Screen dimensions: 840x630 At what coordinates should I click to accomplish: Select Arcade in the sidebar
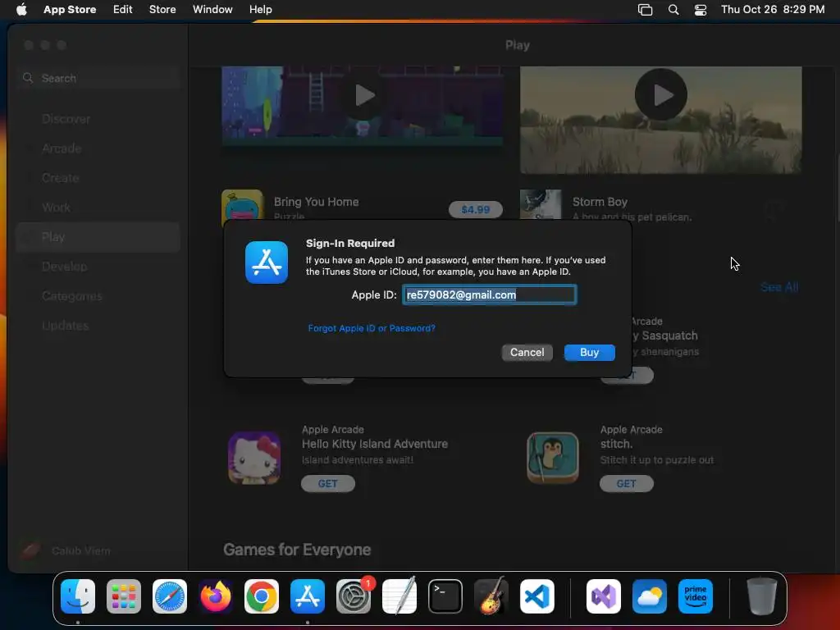(98, 148)
